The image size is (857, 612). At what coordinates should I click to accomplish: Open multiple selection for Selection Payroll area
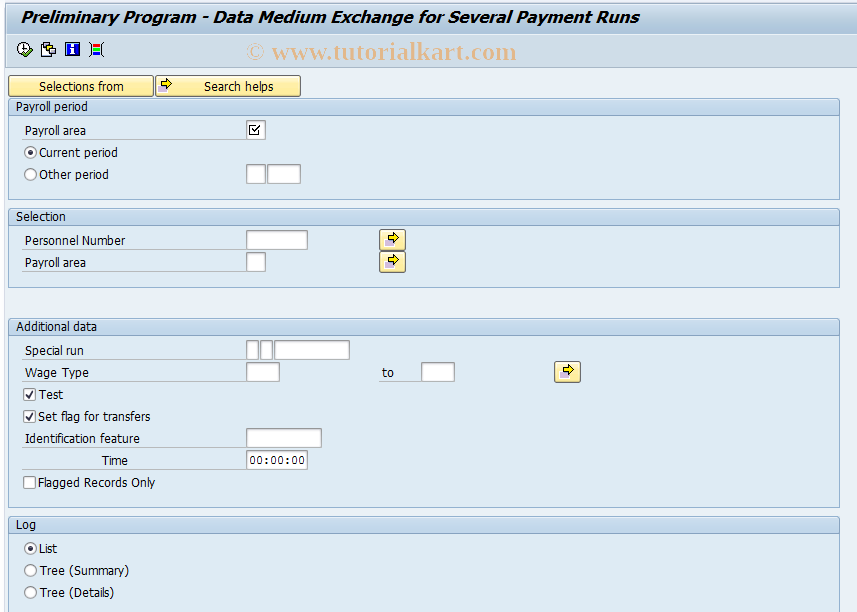point(392,262)
